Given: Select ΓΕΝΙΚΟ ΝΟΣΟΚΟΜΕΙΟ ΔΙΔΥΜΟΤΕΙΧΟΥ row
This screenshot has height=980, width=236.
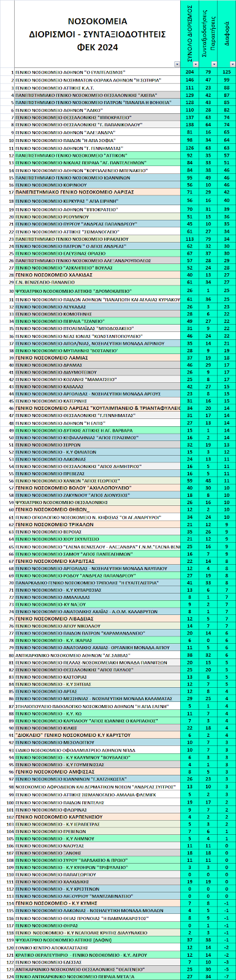Looking at the screenshot, I should coord(118,372).
